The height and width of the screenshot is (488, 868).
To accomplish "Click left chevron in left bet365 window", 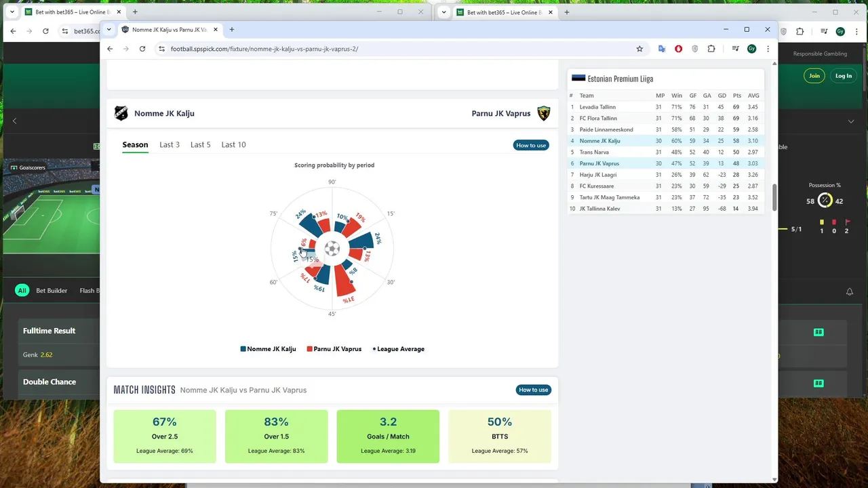I will coord(14,121).
